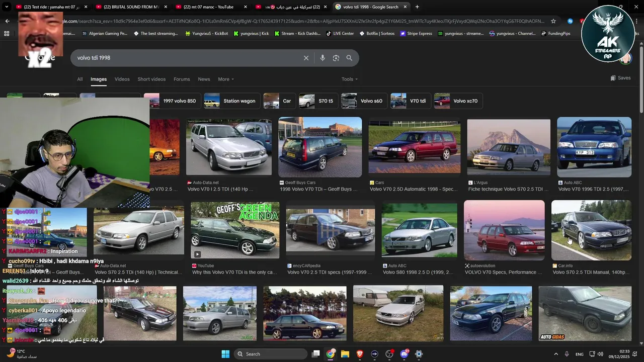Start voice search with the microphone icon
The width and height of the screenshot is (644, 362).
pos(323,58)
